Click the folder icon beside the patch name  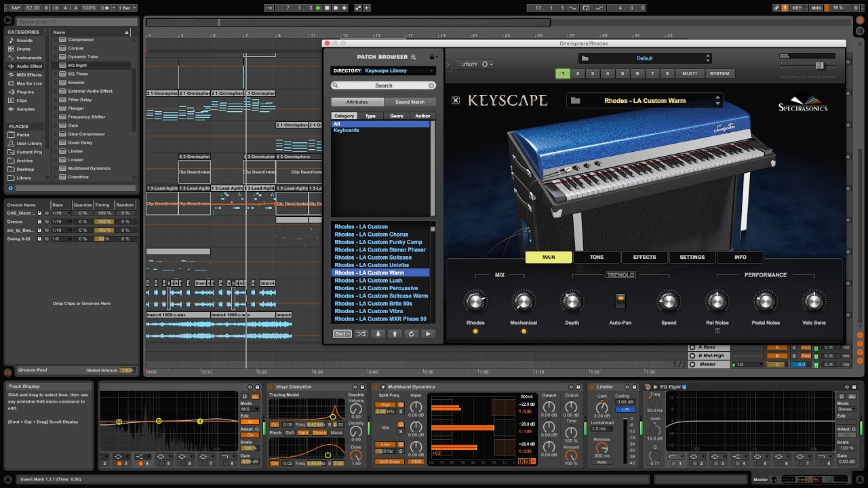[x=576, y=100]
